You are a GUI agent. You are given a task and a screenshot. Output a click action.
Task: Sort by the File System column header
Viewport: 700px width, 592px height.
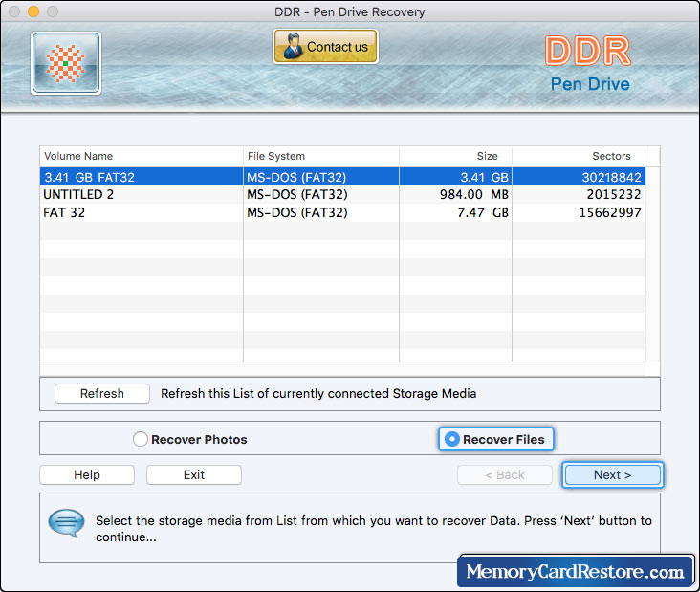coord(321,156)
